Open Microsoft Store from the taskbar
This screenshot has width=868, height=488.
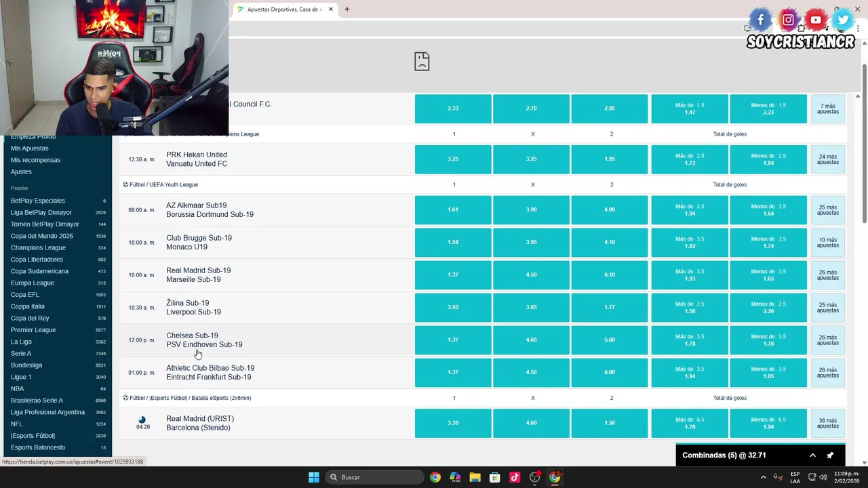coord(495,477)
